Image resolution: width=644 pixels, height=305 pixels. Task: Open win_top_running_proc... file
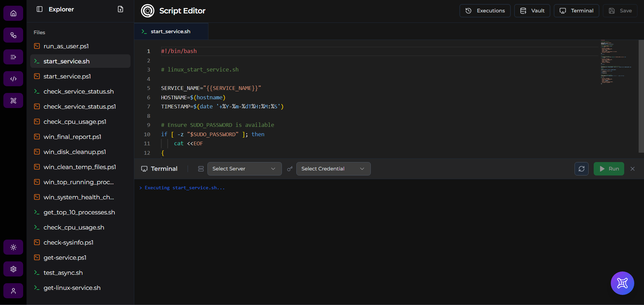click(80, 182)
